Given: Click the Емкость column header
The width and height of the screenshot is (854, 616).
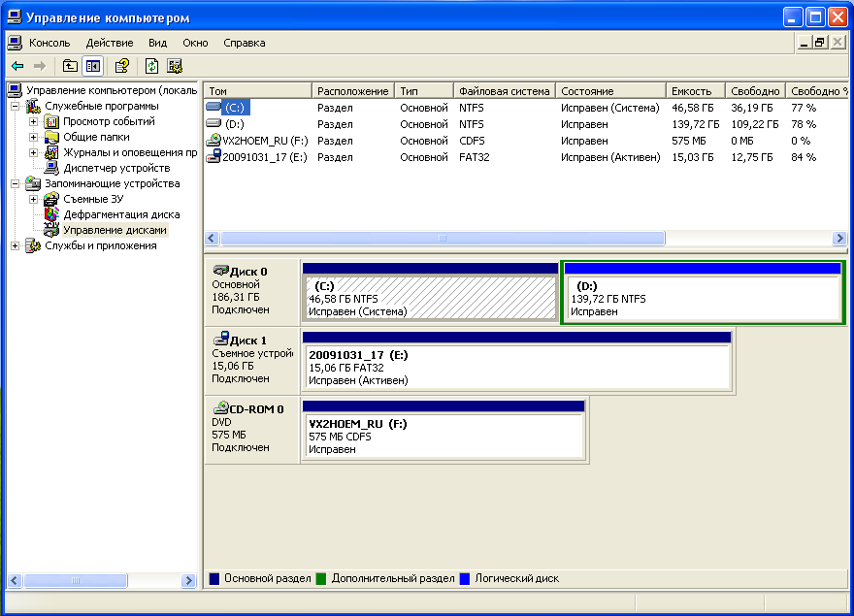Looking at the screenshot, I should point(690,91).
